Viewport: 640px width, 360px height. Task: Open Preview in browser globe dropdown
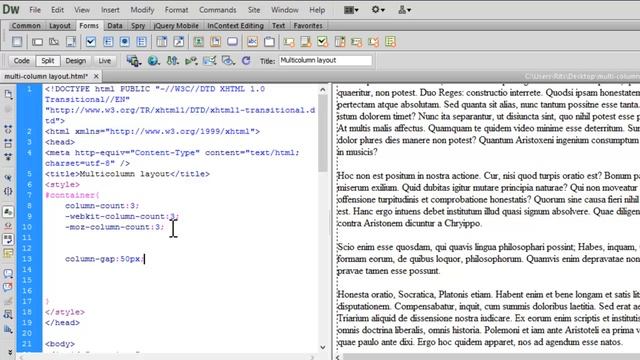click(153, 61)
